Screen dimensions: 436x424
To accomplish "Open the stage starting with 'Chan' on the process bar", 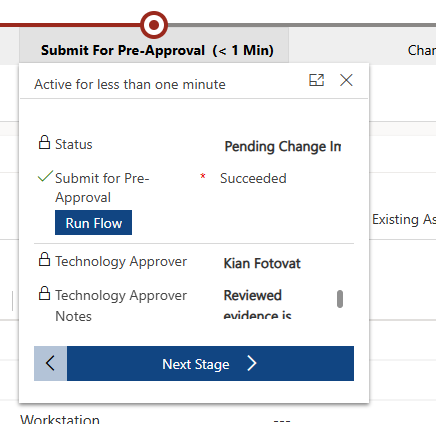I will pyautogui.click(x=421, y=50).
